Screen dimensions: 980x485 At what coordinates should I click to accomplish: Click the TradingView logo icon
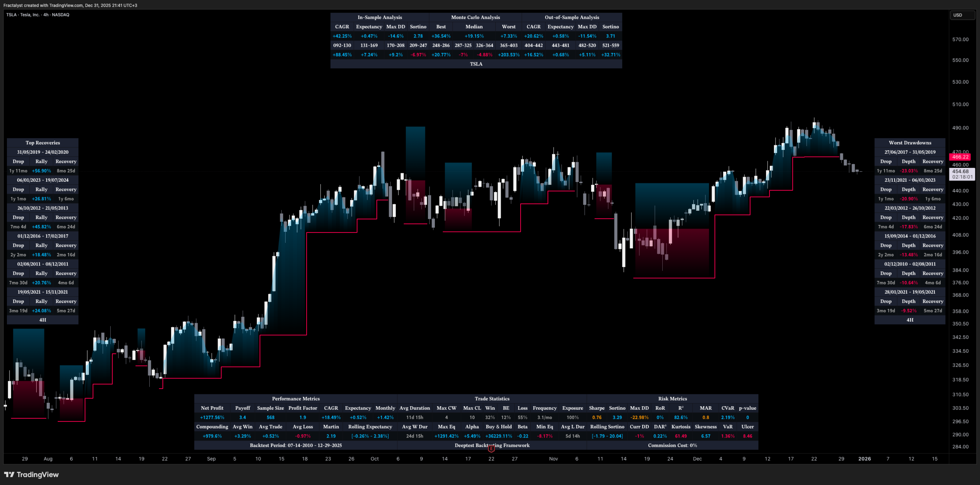coord(9,475)
